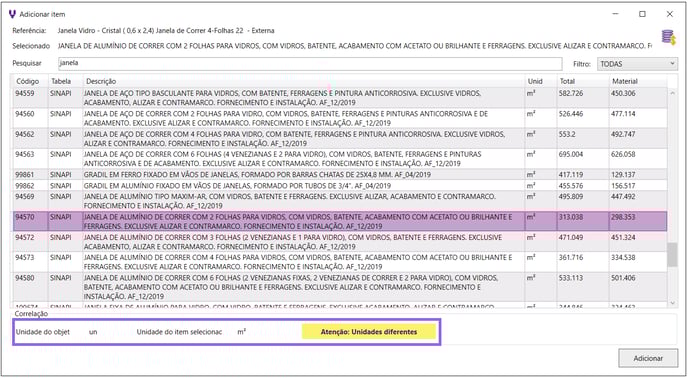Click the Total column header
The height and width of the screenshot is (378, 688).
(567, 81)
